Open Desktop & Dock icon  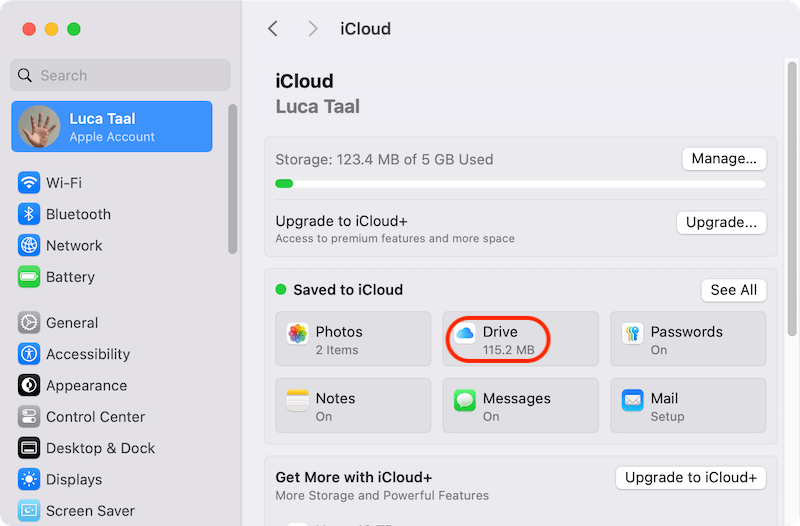[x=29, y=448]
